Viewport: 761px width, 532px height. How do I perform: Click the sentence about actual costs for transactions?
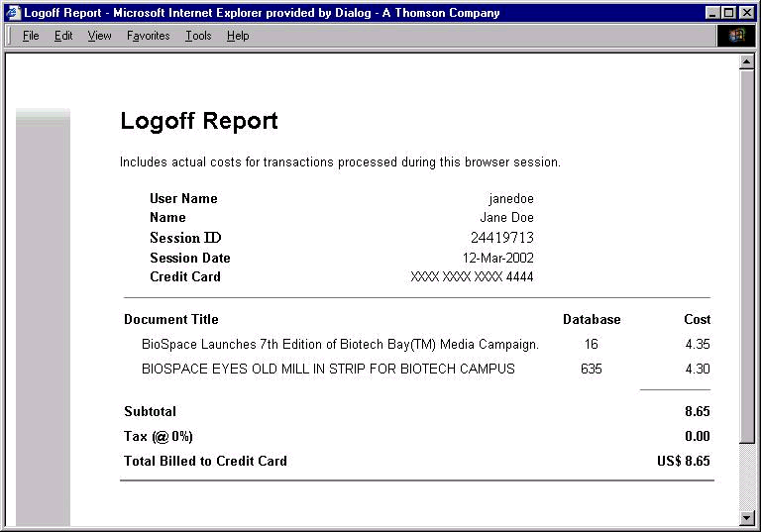340,162
